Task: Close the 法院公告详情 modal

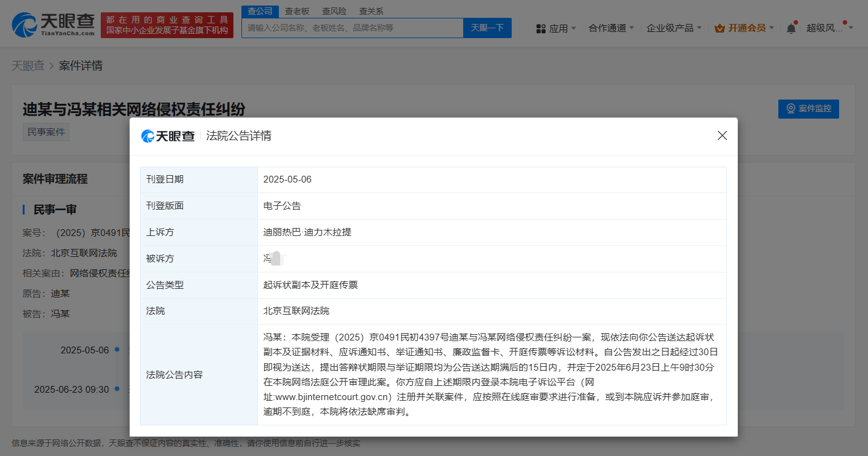Action: coord(722,135)
